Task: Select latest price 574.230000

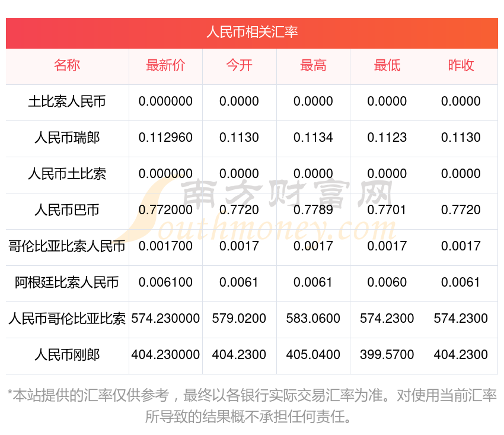Action: coord(165,319)
